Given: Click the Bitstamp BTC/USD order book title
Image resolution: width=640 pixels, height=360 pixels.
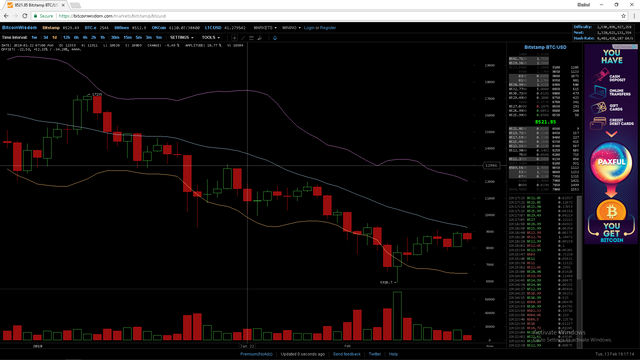Looking at the screenshot, I should (x=545, y=47).
